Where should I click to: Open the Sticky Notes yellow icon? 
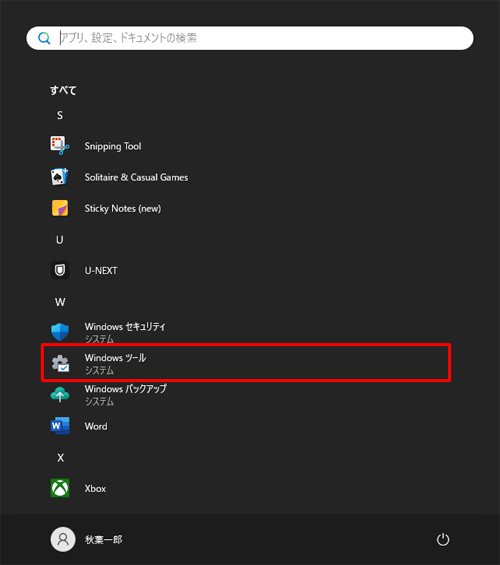[x=60, y=208]
